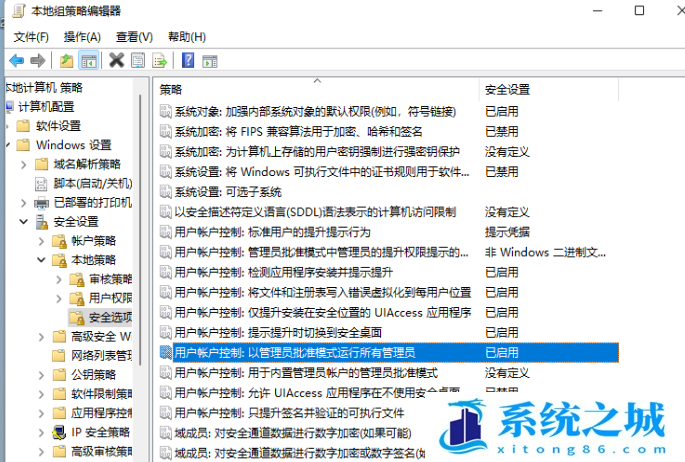685x462 pixels.
Task: Open the 查看(V) menu
Action: [134, 36]
